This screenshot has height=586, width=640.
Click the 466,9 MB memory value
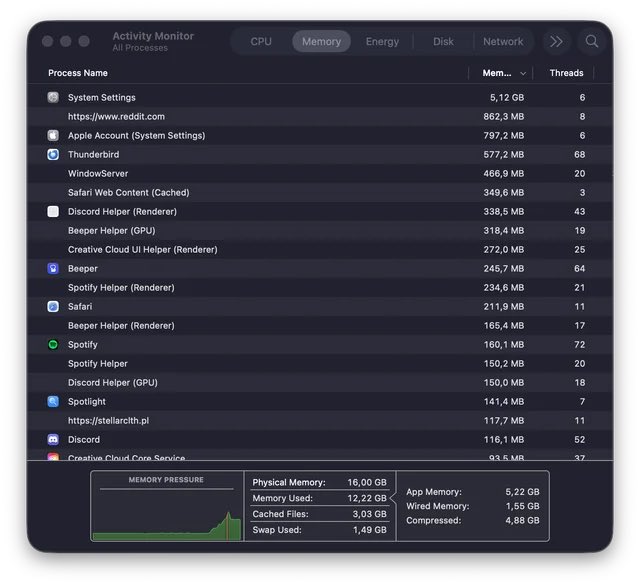pos(504,173)
